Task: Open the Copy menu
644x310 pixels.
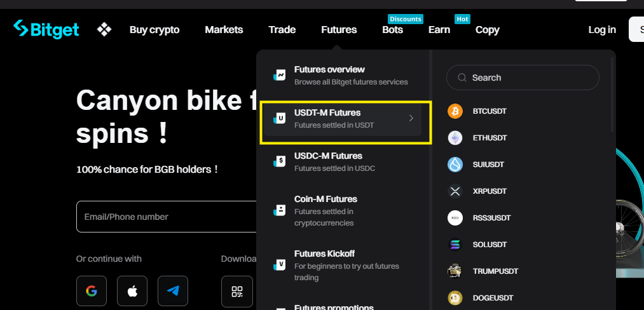Action: pyautogui.click(x=487, y=30)
